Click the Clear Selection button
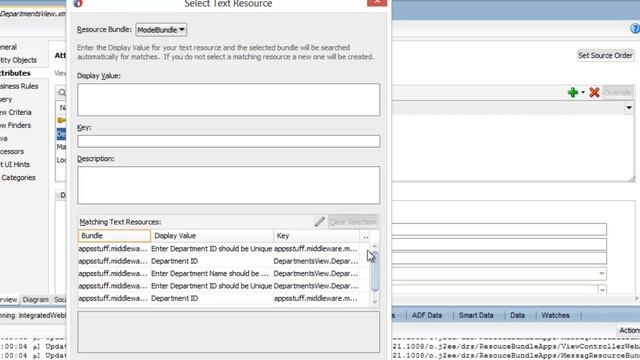Screen dimensions: 640x360 [x=353, y=222]
